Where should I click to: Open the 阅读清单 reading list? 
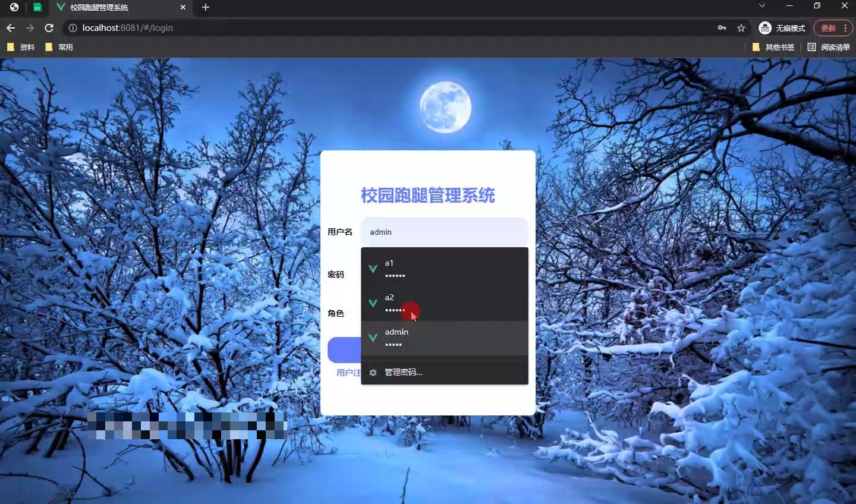pos(829,47)
